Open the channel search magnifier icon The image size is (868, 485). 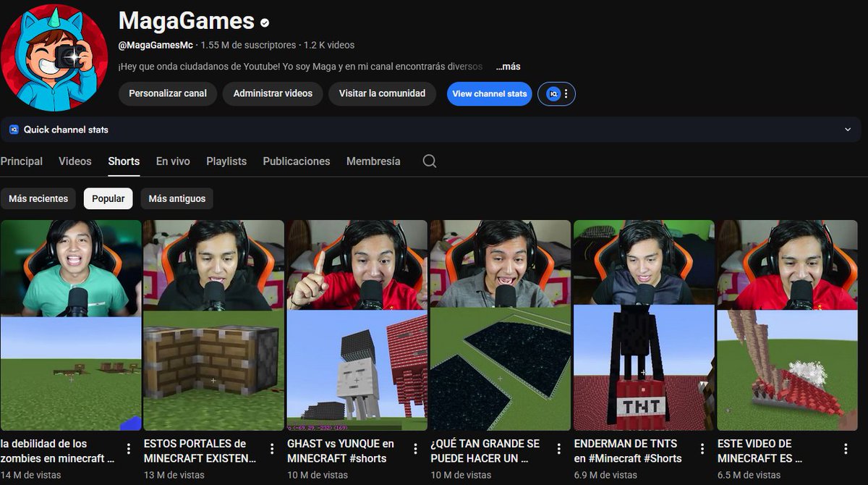point(430,161)
